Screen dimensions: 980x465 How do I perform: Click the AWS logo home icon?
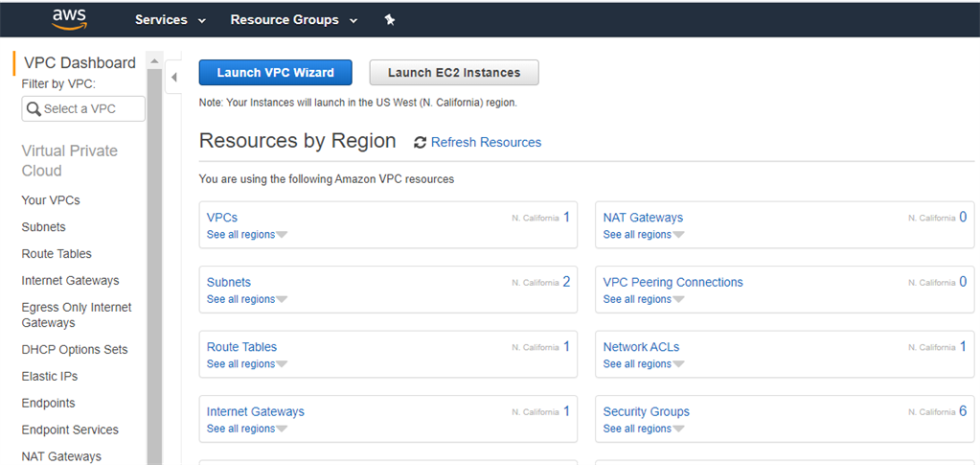point(69,19)
